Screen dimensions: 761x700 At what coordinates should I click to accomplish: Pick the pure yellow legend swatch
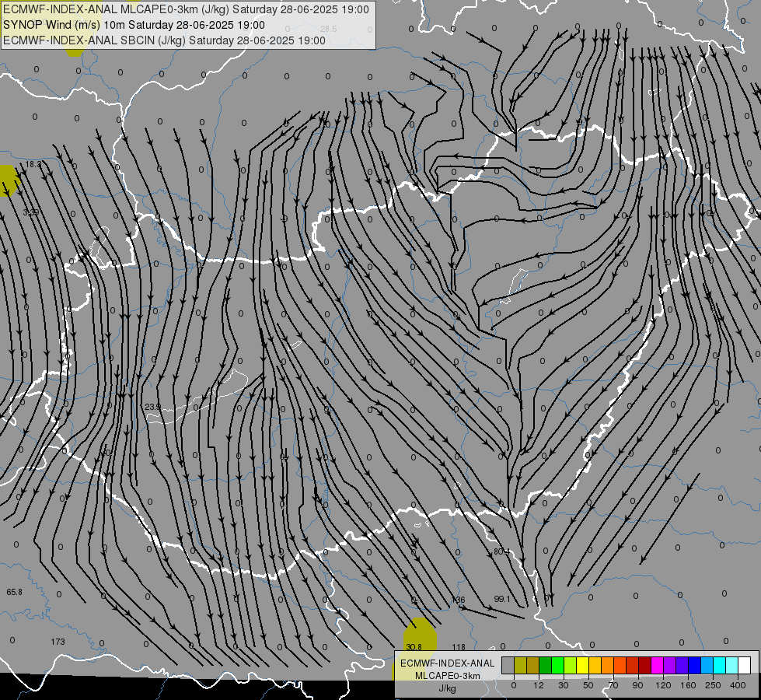(x=582, y=665)
